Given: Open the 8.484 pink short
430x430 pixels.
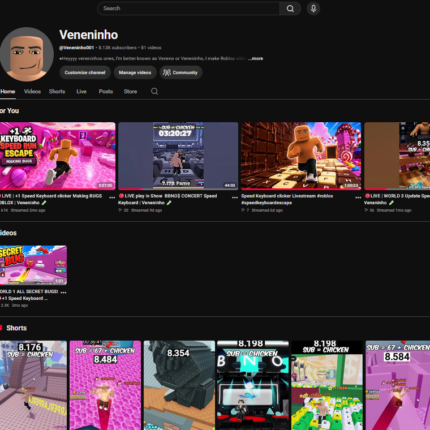Looking at the screenshot, I should click(105, 385).
